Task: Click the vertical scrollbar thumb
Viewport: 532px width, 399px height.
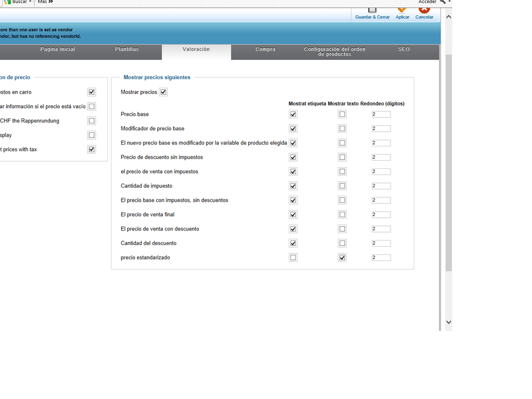Action: pyautogui.click(x=448, y=163)
